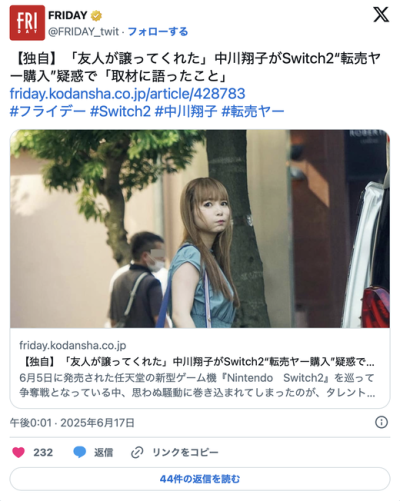The height and width of the screenshot is (501, 400).
Task: Open the article preview photo
Action: tap(200, 229)
